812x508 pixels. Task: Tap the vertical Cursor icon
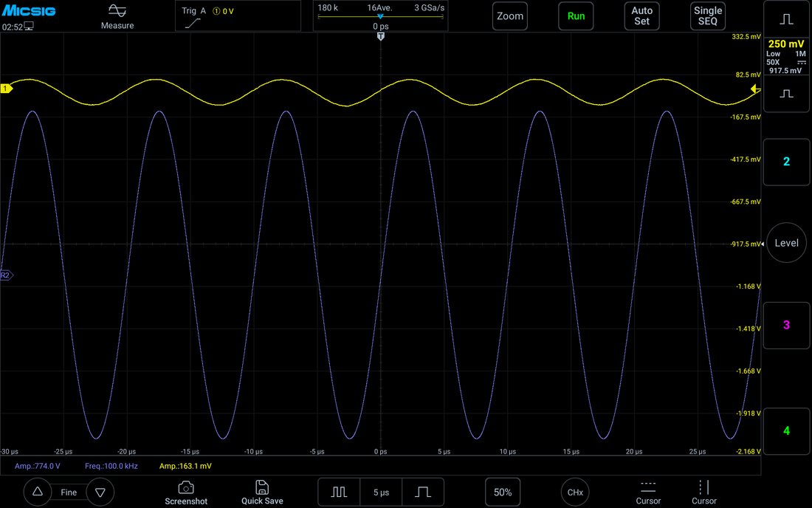(x=703, y=487)
